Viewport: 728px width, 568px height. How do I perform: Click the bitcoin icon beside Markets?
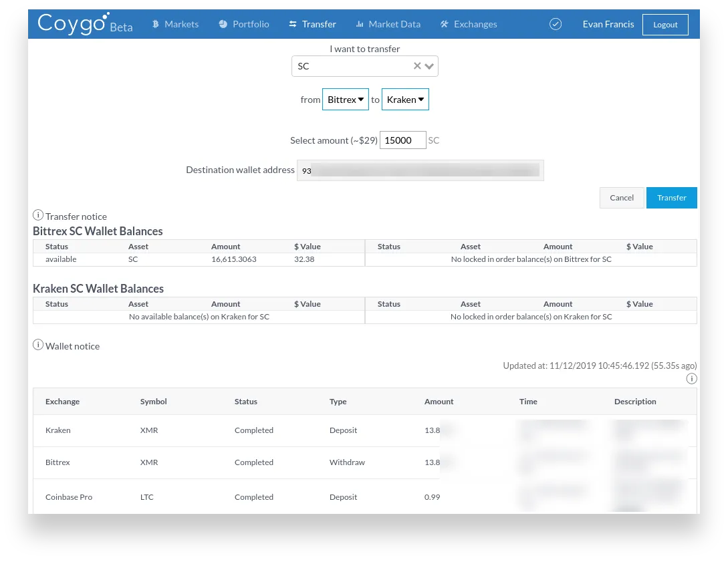point(156,24)
